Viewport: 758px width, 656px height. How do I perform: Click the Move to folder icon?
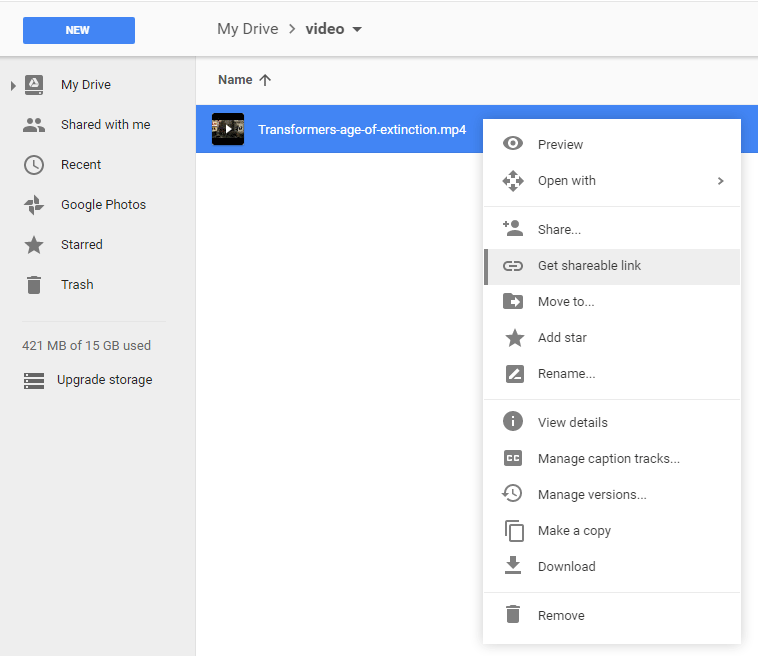(513, 301)
